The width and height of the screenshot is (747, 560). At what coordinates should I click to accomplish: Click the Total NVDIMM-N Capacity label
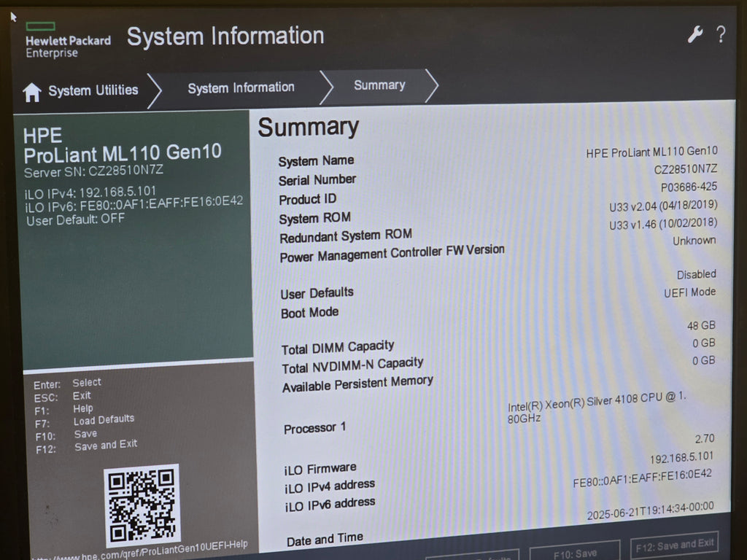click(x=352, y=366)
